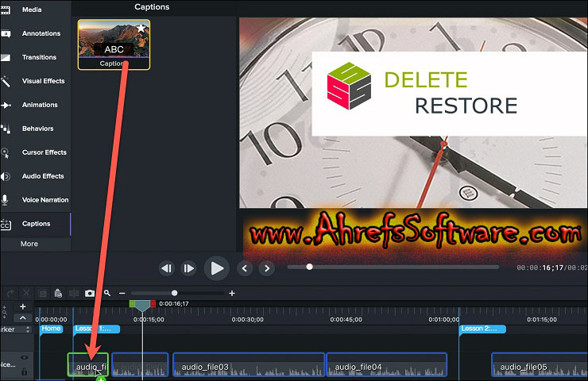Select the Animations tab
This screenshot has height=381, width=588.
click(40, 106)
